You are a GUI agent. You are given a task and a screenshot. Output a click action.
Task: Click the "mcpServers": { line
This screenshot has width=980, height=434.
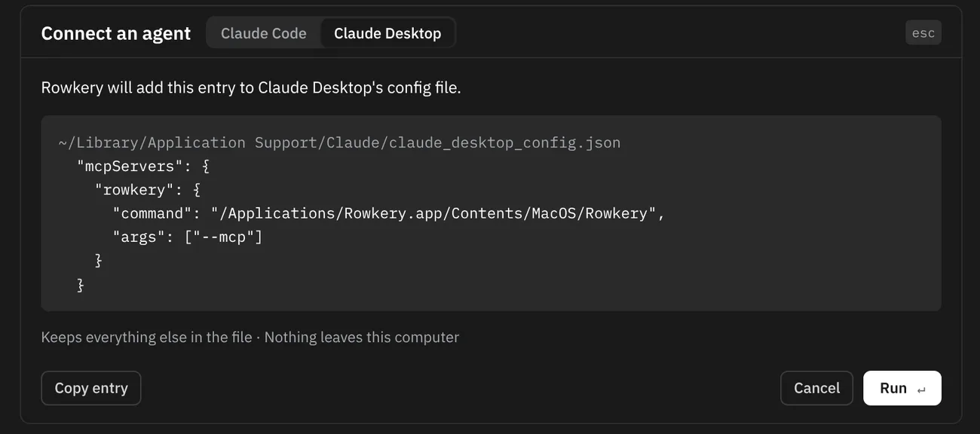point(142,166)
